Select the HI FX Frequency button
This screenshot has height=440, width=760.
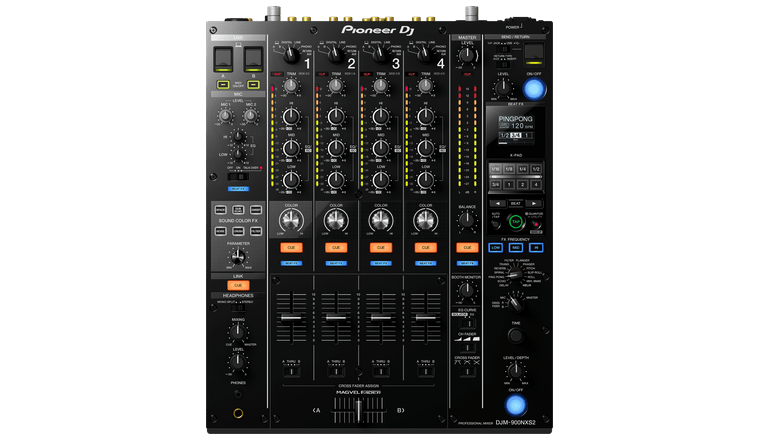pos(535,247)
